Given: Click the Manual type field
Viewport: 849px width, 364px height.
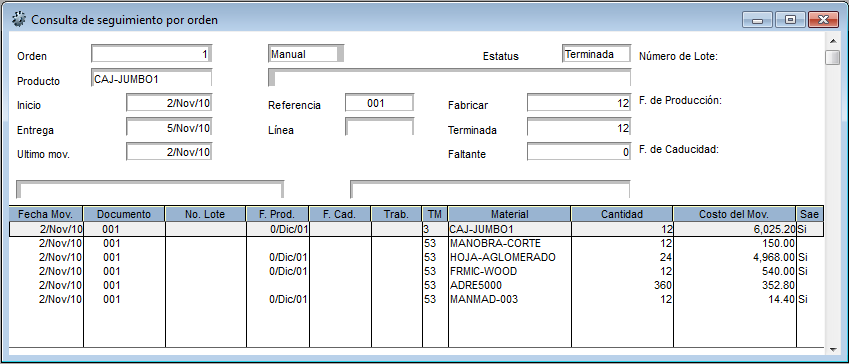Looking at the screenshot, I should coord(306,54).
